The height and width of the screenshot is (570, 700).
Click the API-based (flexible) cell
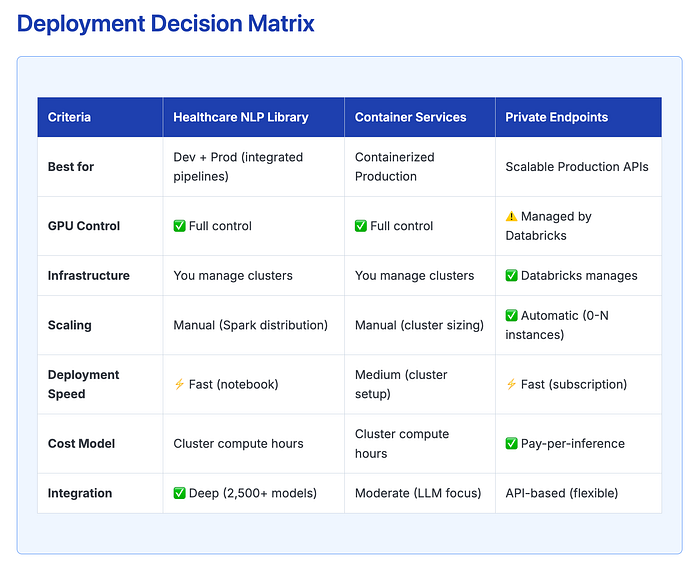562,493
